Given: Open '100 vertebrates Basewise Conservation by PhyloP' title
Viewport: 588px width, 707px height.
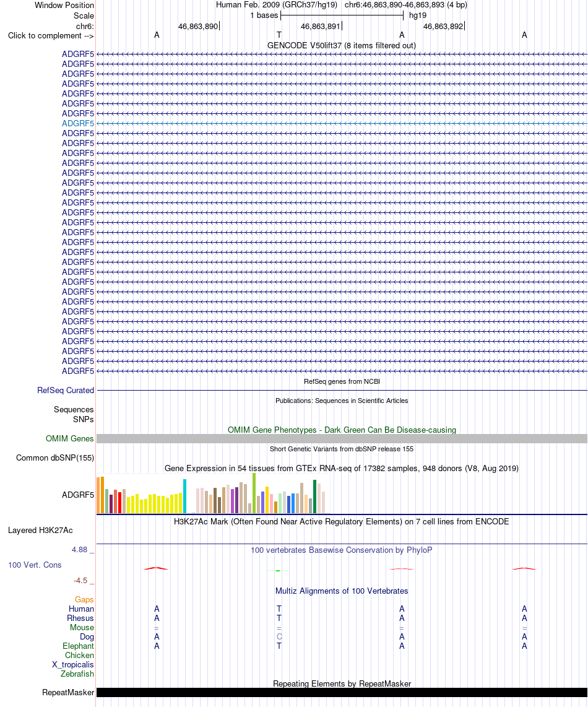Looking at the screenshot, I should pos(341,550).
